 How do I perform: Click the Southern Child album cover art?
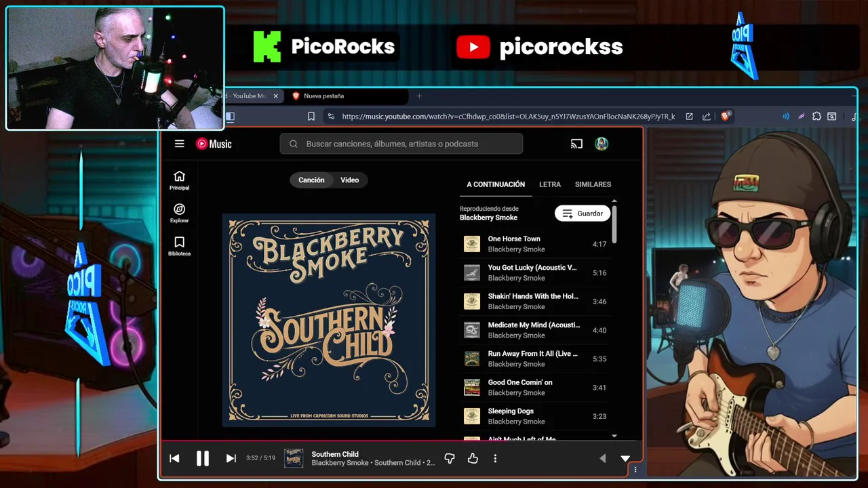[x=329, y=320]
